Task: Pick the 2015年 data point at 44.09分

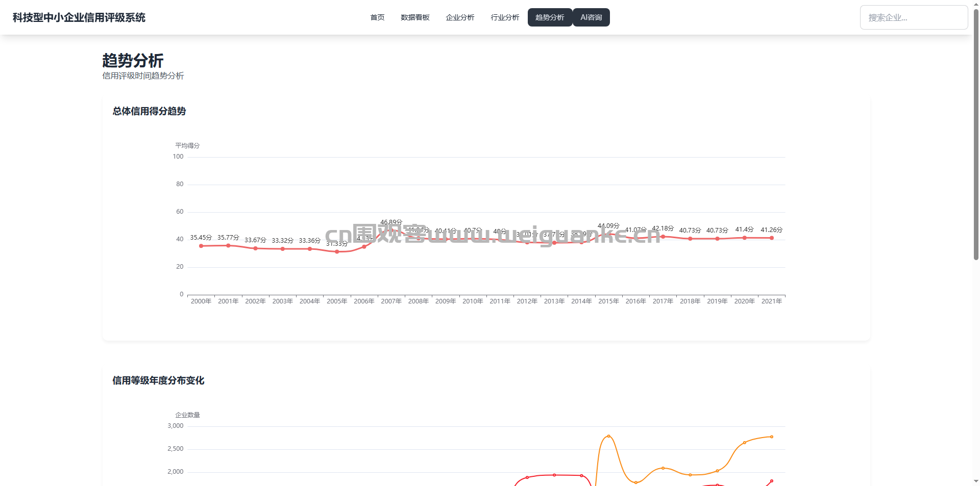Action: (608, 234)
